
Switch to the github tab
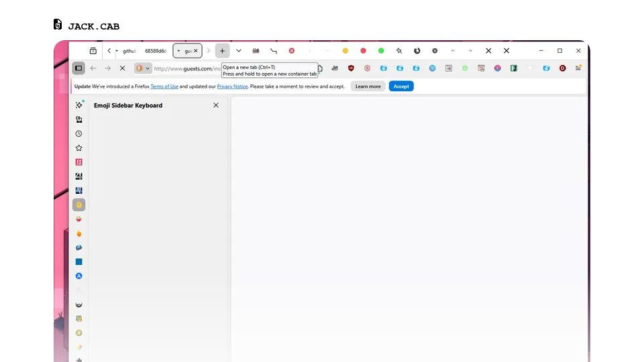pos(129,51)
